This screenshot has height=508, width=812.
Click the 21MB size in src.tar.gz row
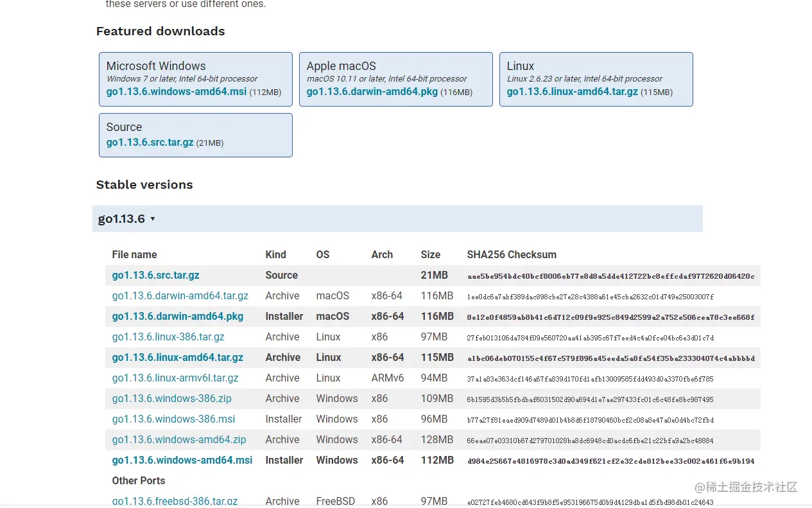[435, 275]
